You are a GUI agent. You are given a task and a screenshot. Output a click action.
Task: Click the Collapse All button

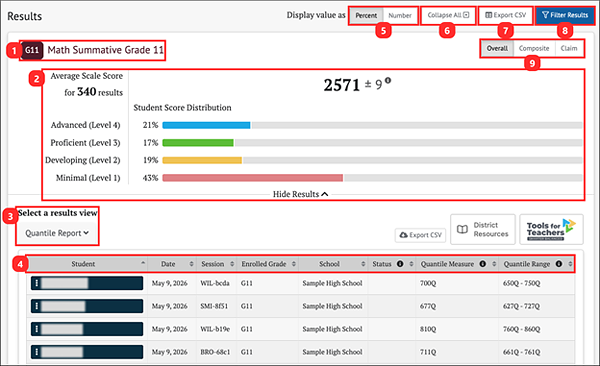[448, 15]
